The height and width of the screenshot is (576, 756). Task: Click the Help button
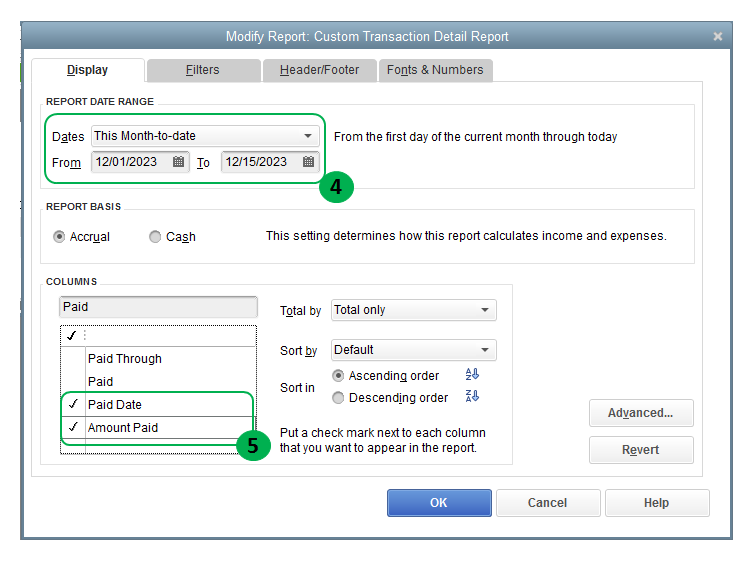click(657, 503)
